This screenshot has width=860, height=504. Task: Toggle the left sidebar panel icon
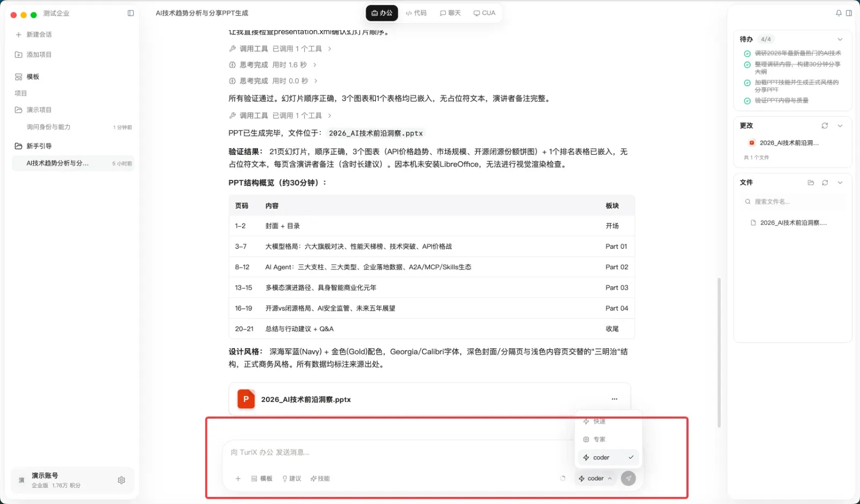[131, 13]
